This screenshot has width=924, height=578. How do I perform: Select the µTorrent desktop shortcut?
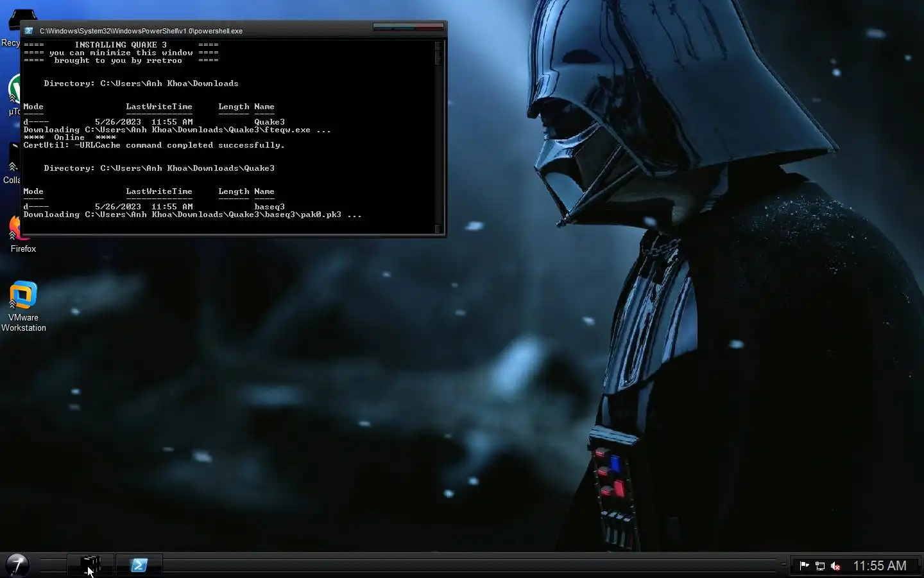point(14,95)
